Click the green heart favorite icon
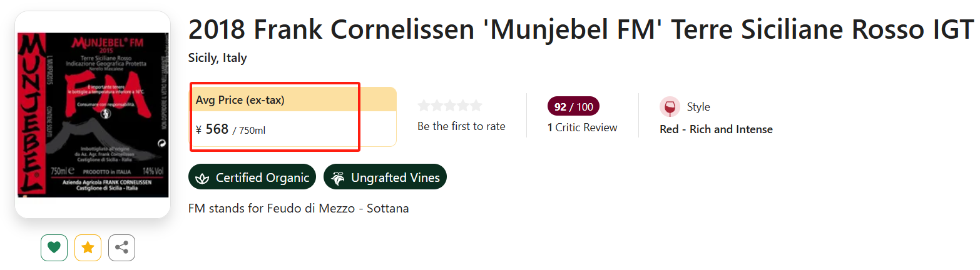Screen dimensions: 980x270 tap(54, 247)
